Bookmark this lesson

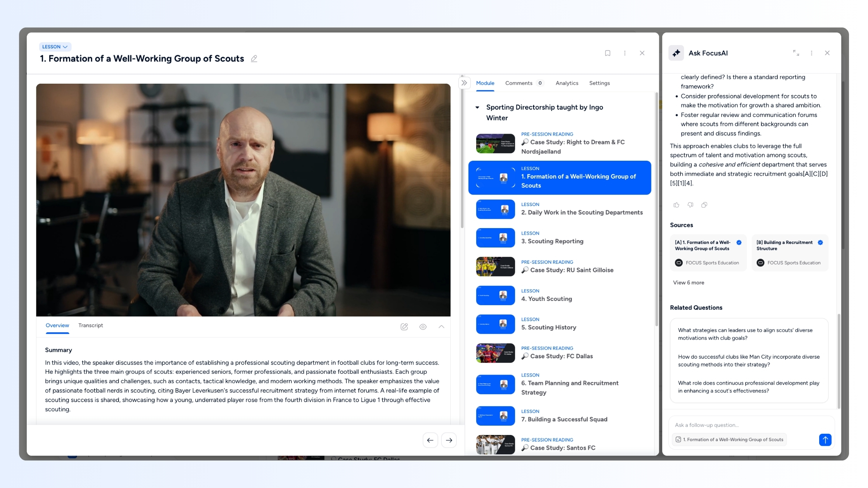click(x=608, y=53)
